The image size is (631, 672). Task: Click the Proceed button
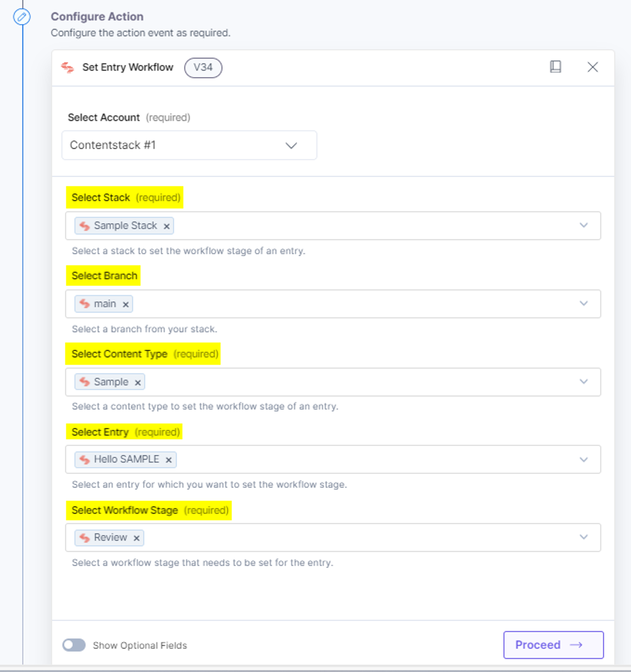coord(553,645)
